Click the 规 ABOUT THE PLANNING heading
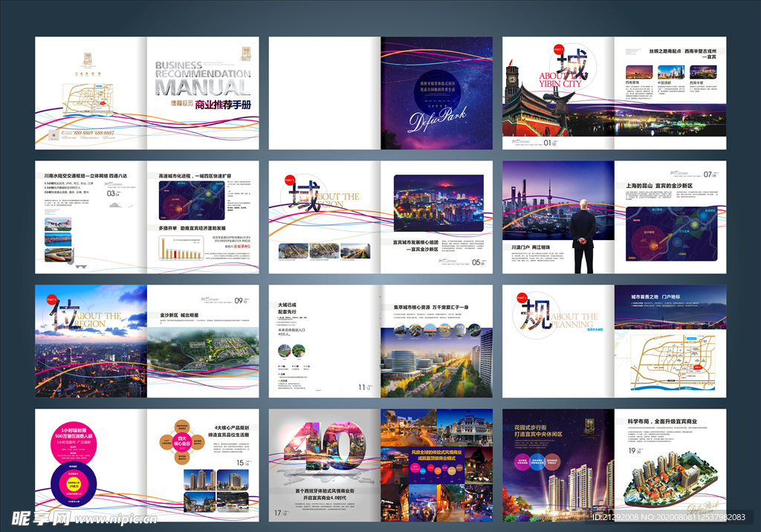761x532 pixels. [x=557, y=316]
